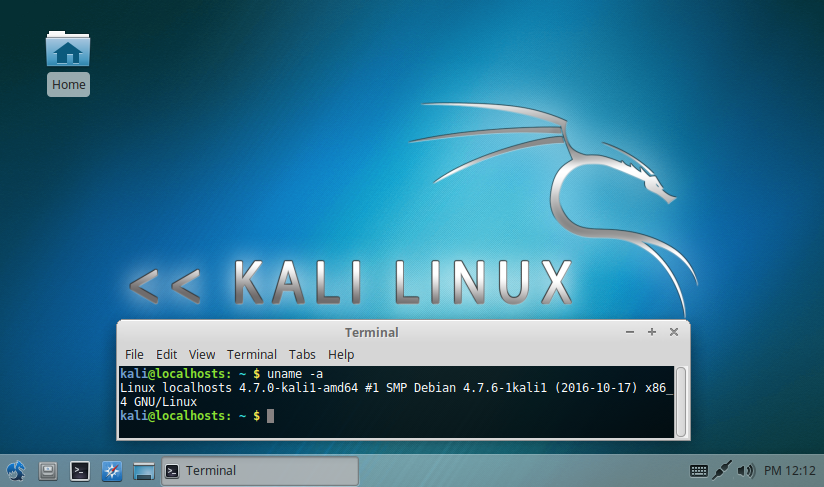Open the Tabs menu in Terminal
The width and height of the screenshot is (824, 487).
click(302, 355)
